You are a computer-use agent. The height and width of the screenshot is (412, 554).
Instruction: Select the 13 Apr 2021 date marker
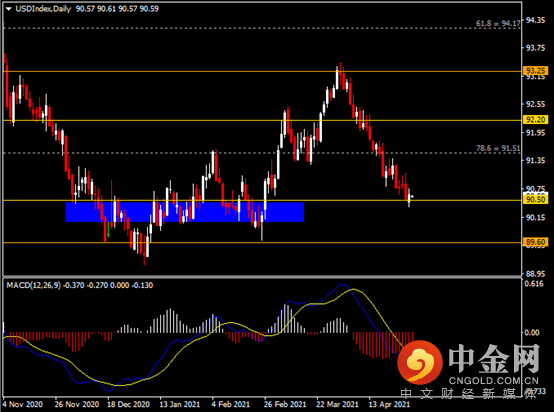389,404
